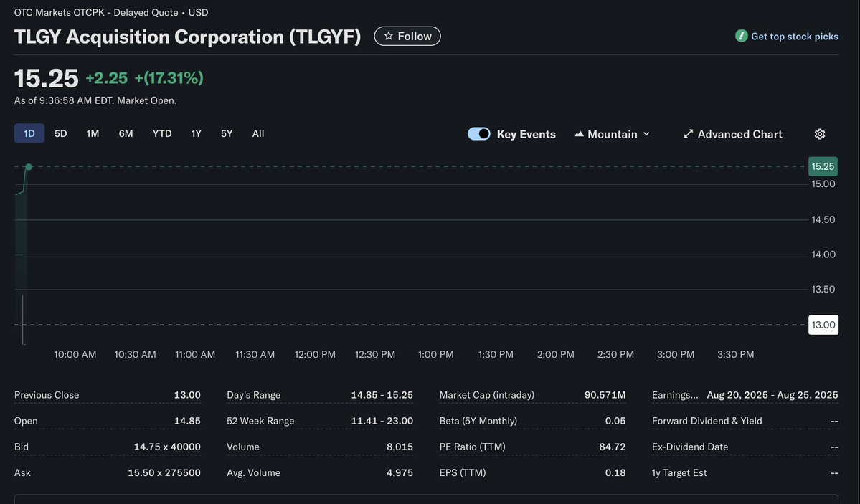Click the Beta (5Y Monthly) label
Viewport: 860px width, 504px height.
pos(478,421)
